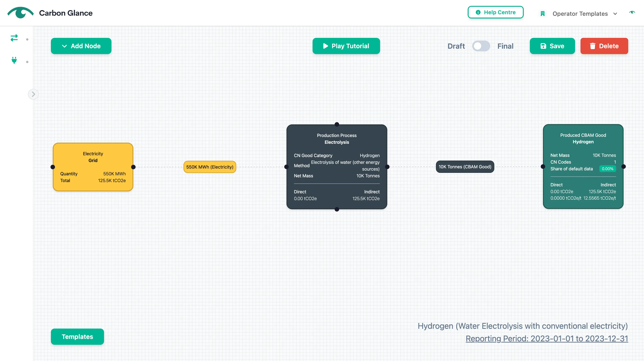The height and width of the screenshot is (361, 644).
Task: Click the 0.0000 tCO2e/t direct intensity value
Action: [x=566, y=198]
